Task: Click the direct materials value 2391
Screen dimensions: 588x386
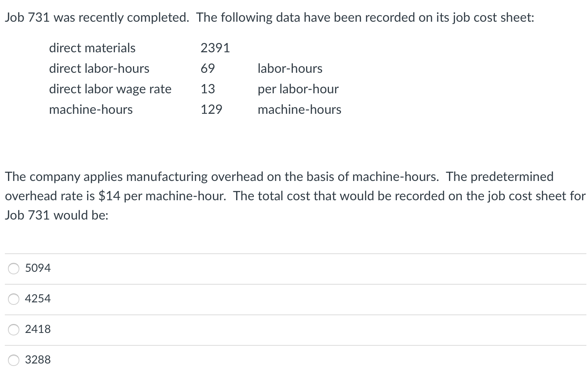Action: [x=215, y=47]
